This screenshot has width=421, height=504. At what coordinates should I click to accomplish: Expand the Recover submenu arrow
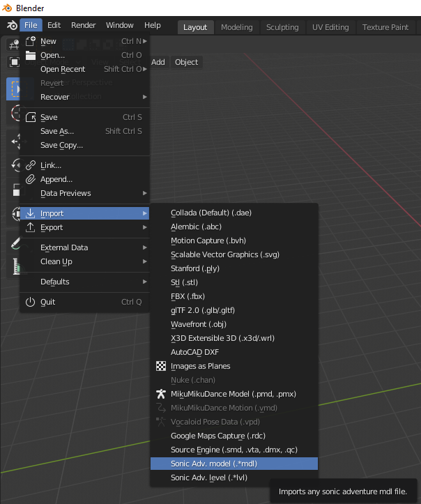click(x=145, y=97)
